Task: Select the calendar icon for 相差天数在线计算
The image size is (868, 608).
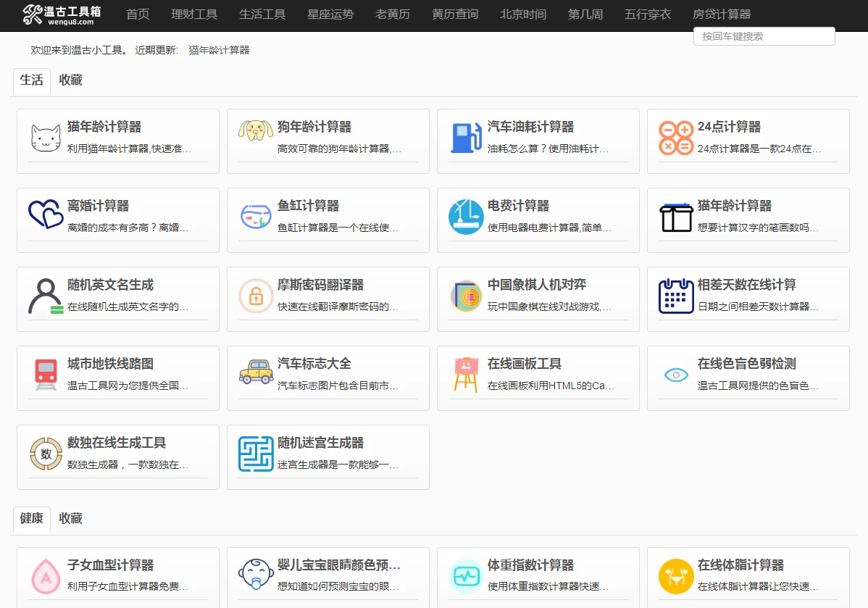Action: [x=676, y=296]
